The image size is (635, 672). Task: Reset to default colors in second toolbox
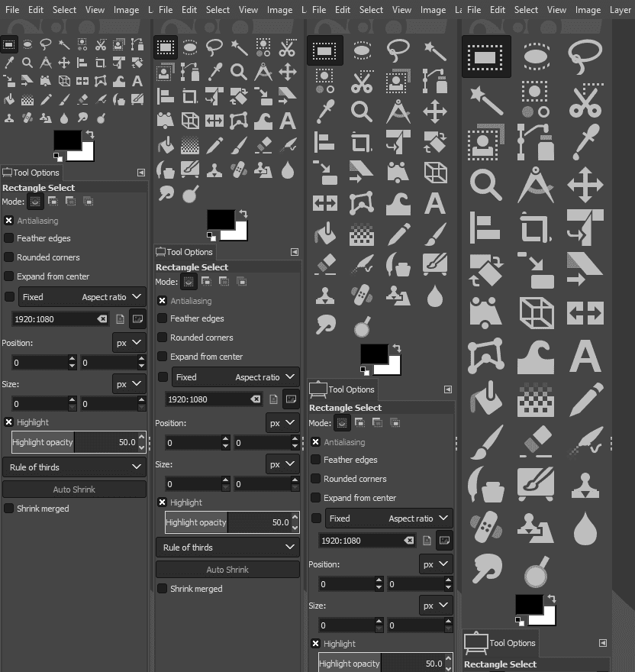(x=211, y=236)
